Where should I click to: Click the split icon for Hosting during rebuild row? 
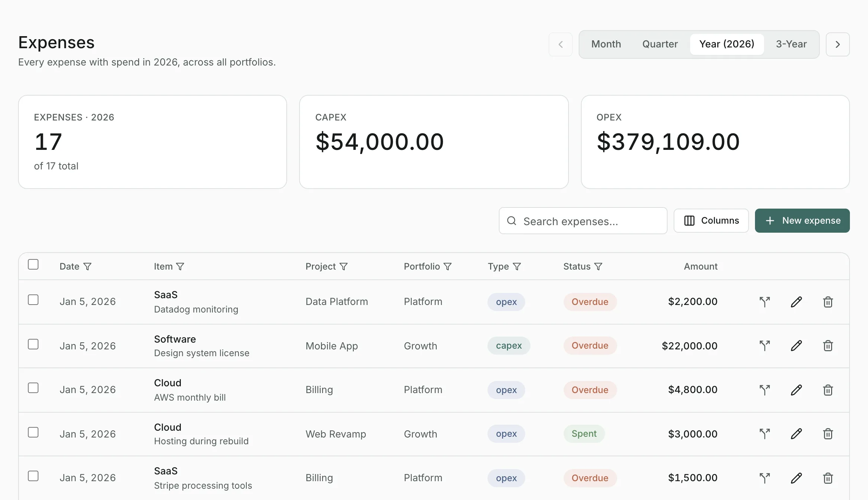point(764,434)
